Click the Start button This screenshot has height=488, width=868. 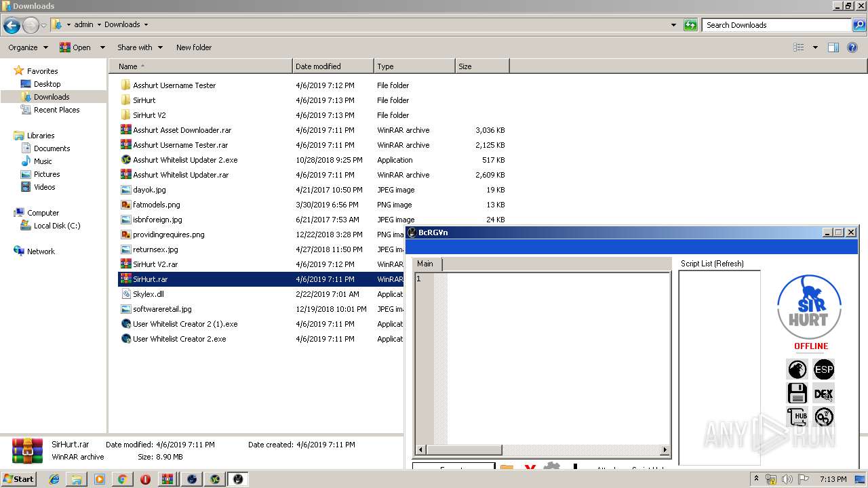(x=19, y=479)
